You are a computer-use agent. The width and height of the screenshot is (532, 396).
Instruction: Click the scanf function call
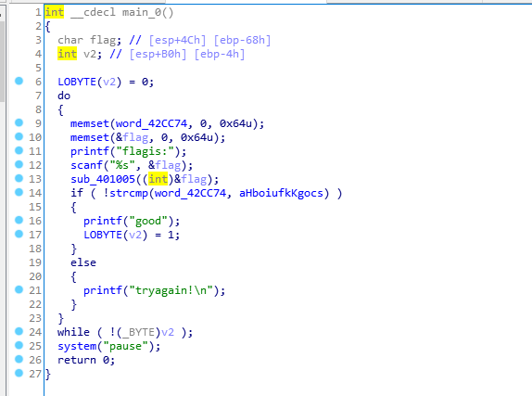pos(86,165)
